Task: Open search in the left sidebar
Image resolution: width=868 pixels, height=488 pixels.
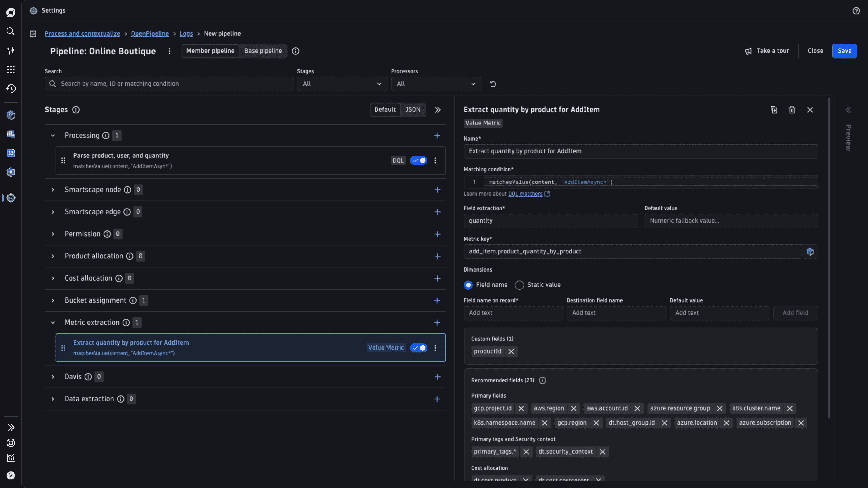Action: [x=11, y=31]
